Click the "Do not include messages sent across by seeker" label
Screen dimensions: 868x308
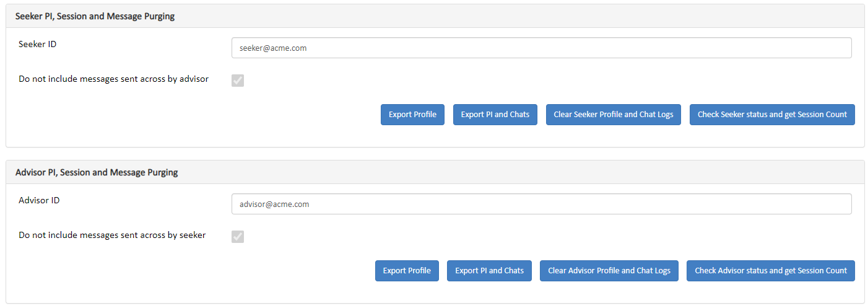click(112, 235)
